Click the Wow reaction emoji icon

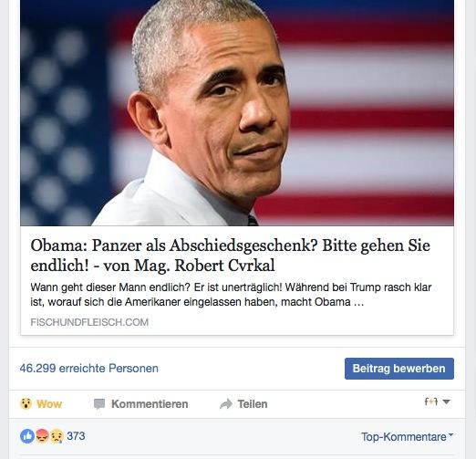coord(26,404)
